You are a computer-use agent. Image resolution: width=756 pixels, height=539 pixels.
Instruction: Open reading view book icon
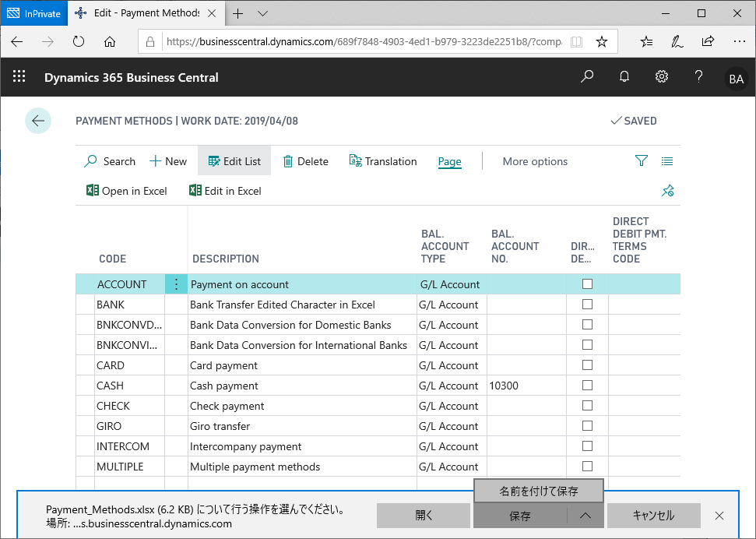(576, 41)
